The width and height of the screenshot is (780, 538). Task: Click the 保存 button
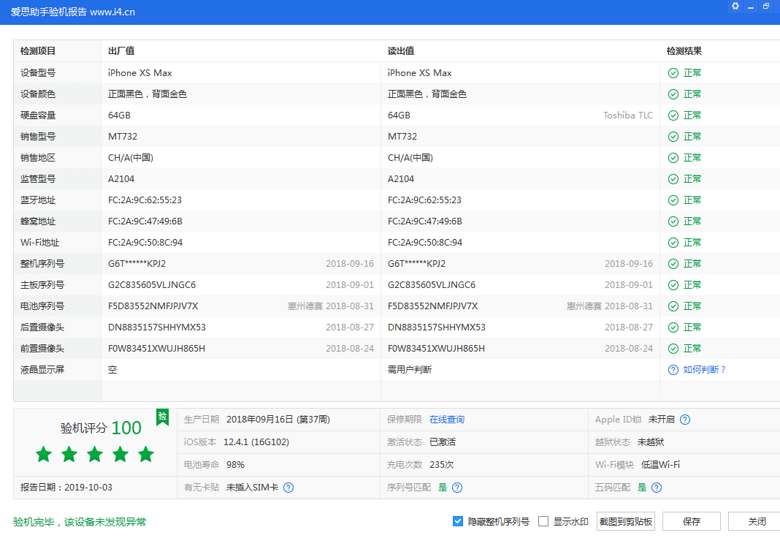692,521
